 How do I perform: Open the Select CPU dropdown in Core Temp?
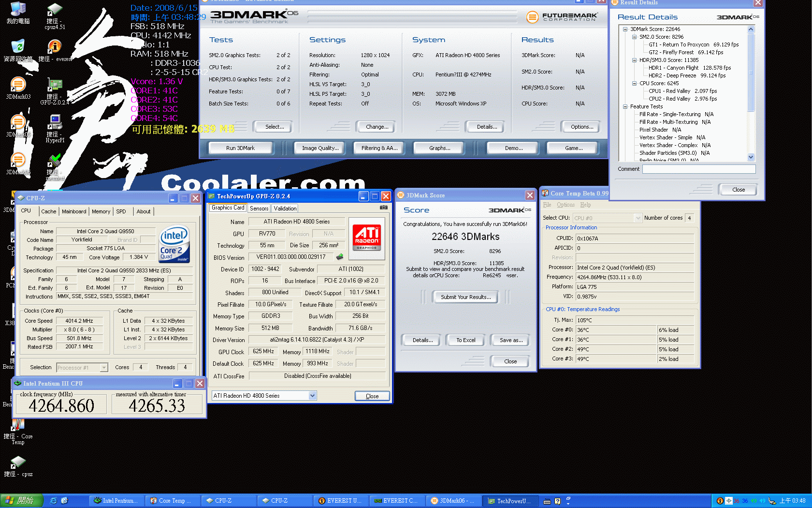(638, 218)
